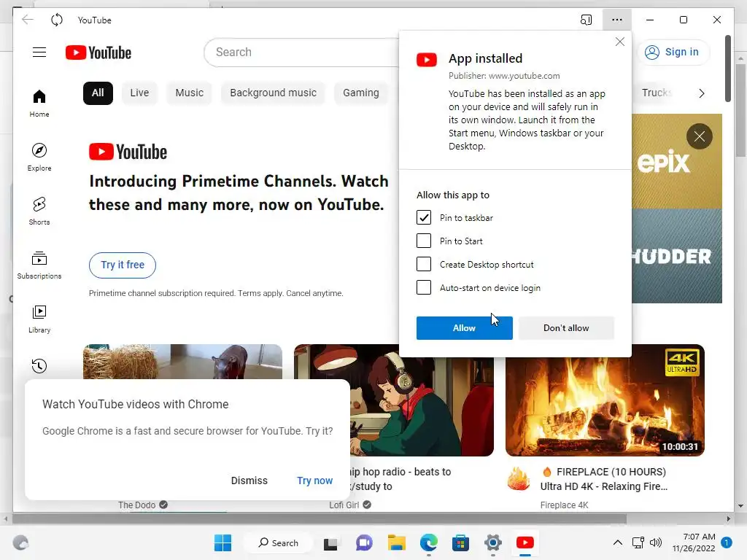Click into the YouTube Search field
The image size is (747, 560).
301,52
